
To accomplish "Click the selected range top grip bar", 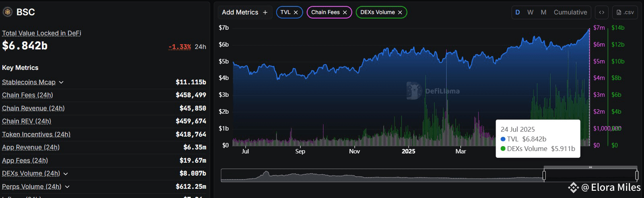I will coord(590,167).
